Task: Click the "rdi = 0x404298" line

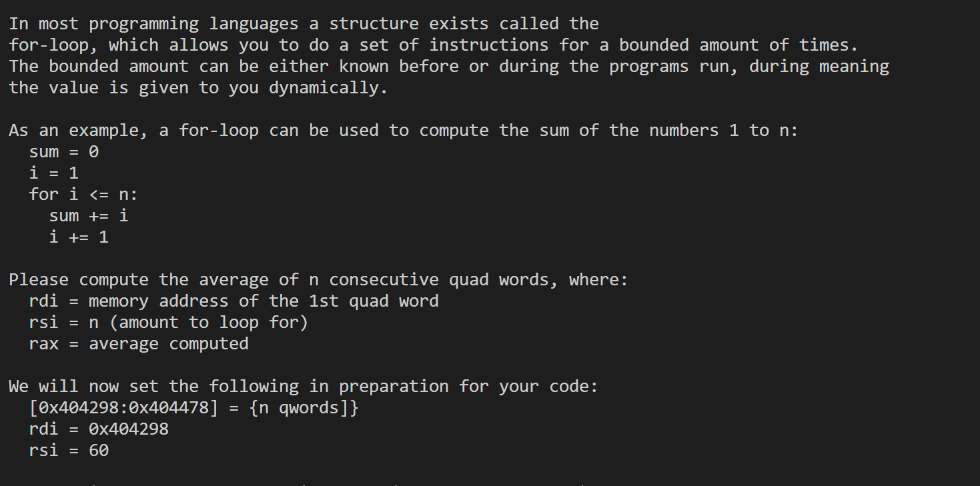Action: tap(99, 429)
